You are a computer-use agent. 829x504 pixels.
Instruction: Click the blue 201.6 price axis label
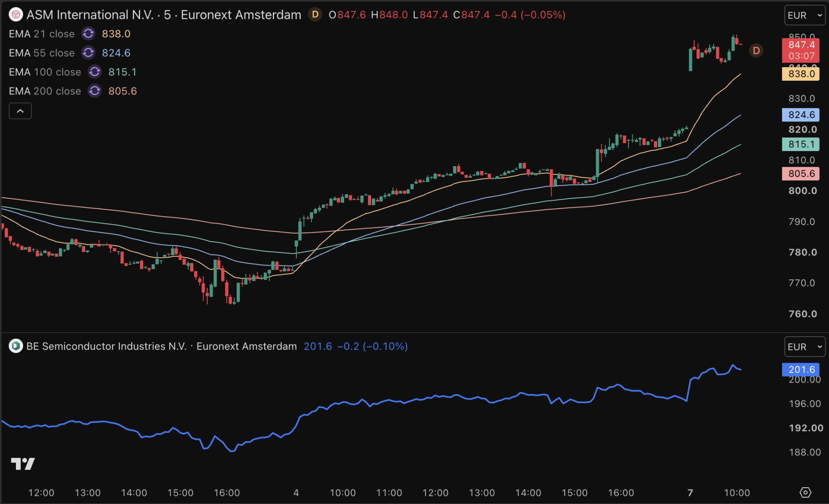click(x=801, y=369)
